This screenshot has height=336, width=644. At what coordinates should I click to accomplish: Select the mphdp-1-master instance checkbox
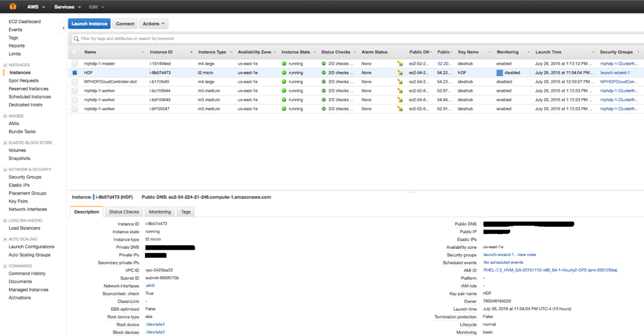(75, 64)
